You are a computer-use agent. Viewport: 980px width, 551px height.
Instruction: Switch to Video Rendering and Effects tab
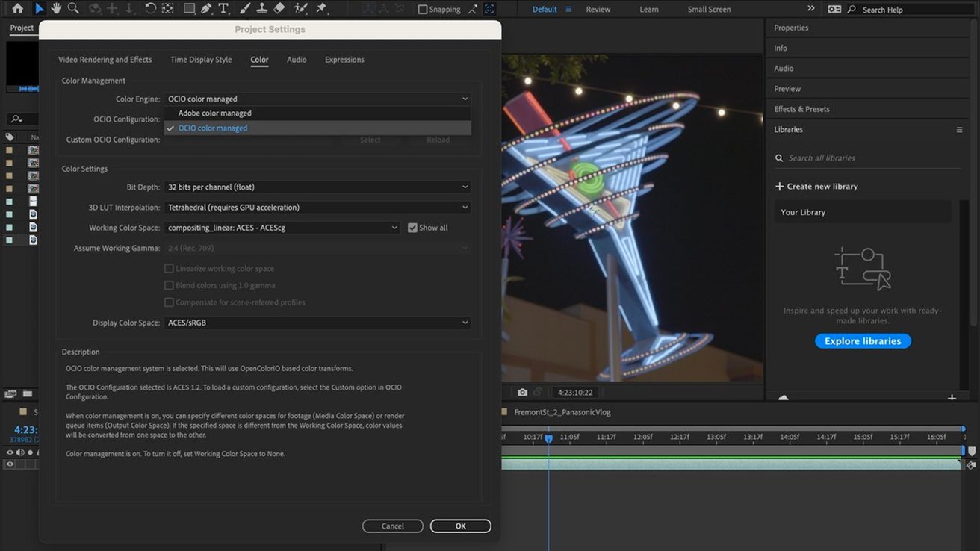(x=105, y=60)
